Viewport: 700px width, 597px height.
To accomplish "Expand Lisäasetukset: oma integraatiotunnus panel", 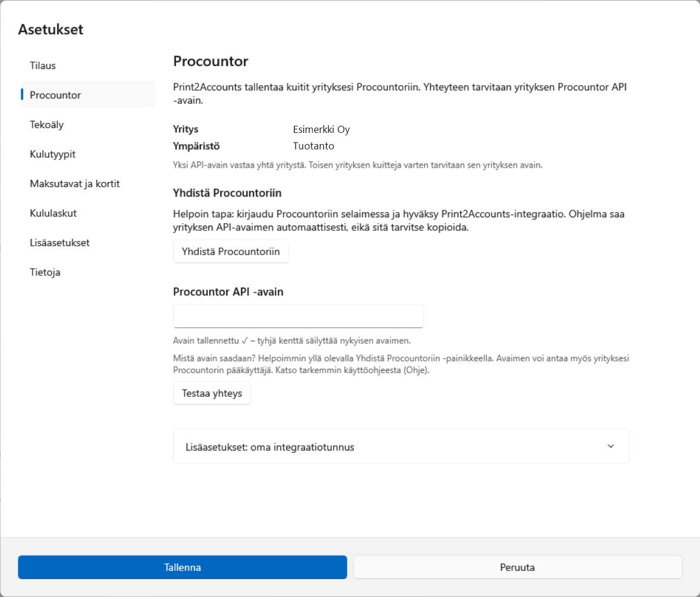I will tap(401, 446).
